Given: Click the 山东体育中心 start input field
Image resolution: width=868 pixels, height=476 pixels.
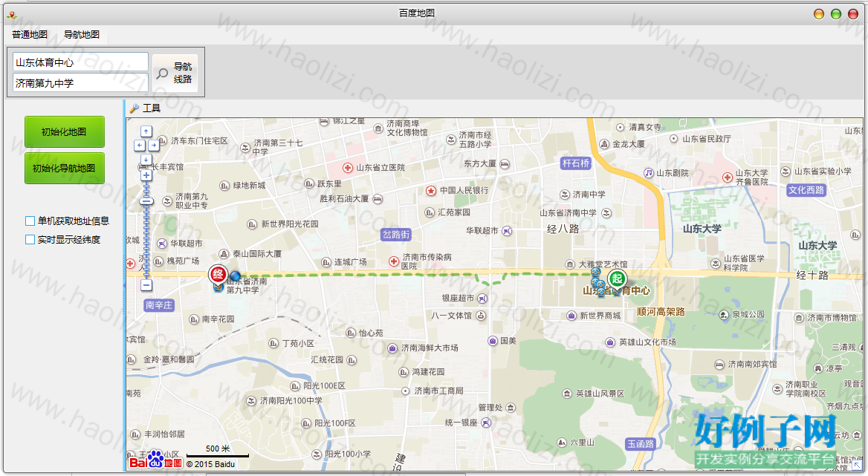Looking at the screenshot, I should 80,62.
